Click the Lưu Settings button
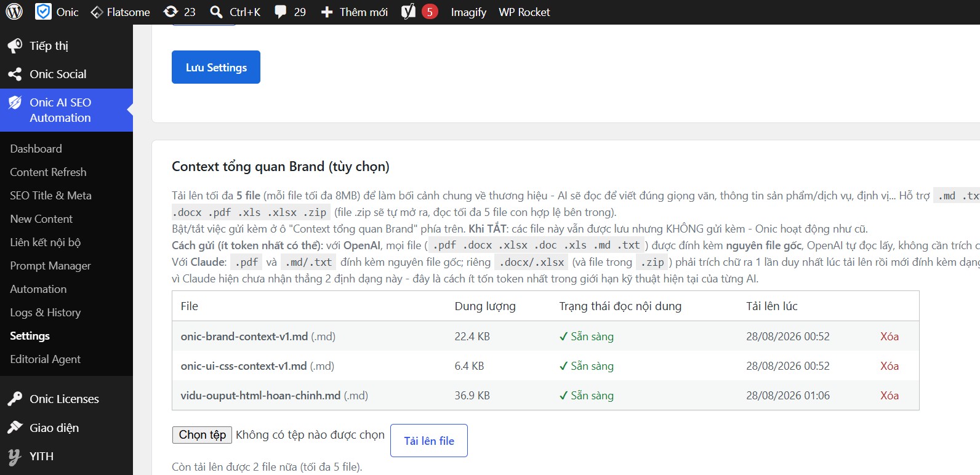Viewport: 980px width, 475px height. pyautogui.click(x=216, y=67)
